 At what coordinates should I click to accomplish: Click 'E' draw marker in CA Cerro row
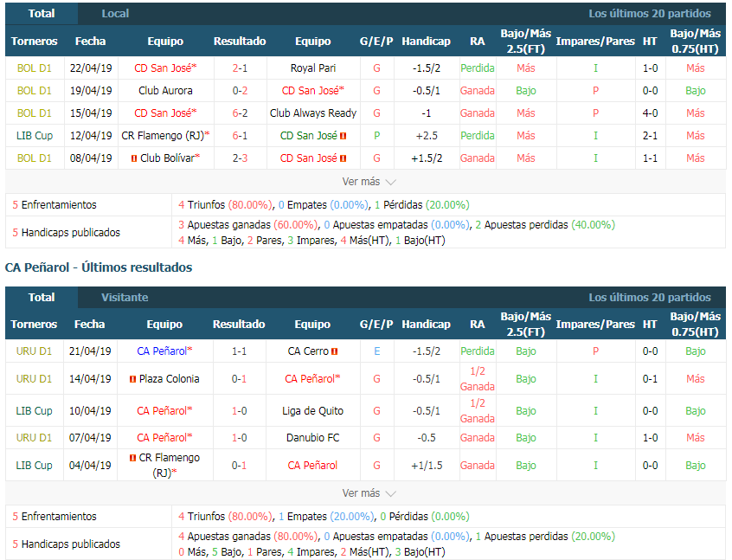[376, 351]
